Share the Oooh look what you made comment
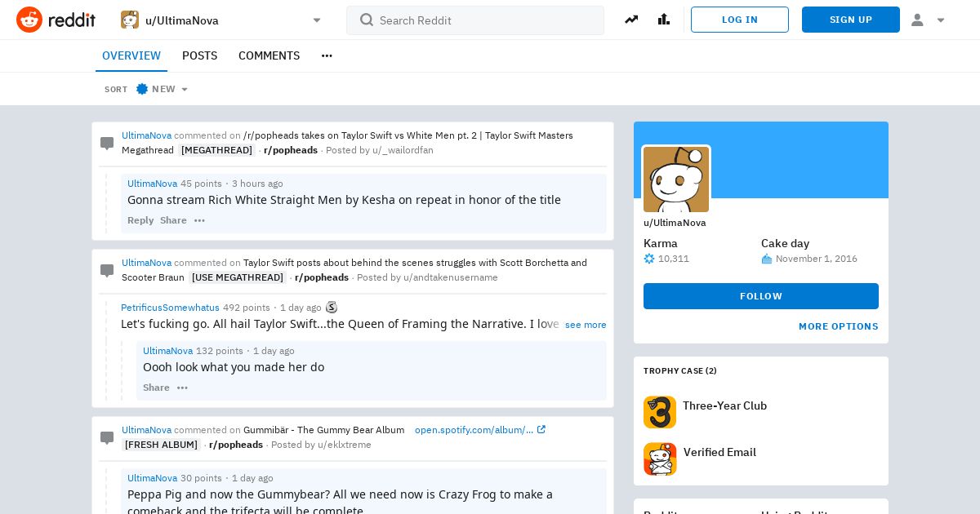This screenshot has width=980, height=514. tap(156, 388)
